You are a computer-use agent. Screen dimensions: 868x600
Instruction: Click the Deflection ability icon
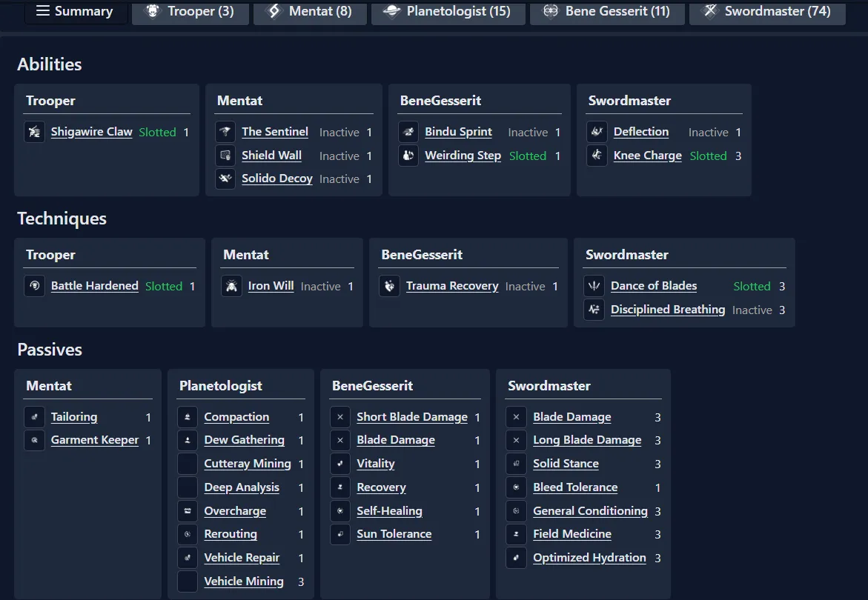click(x=597, y=132)
